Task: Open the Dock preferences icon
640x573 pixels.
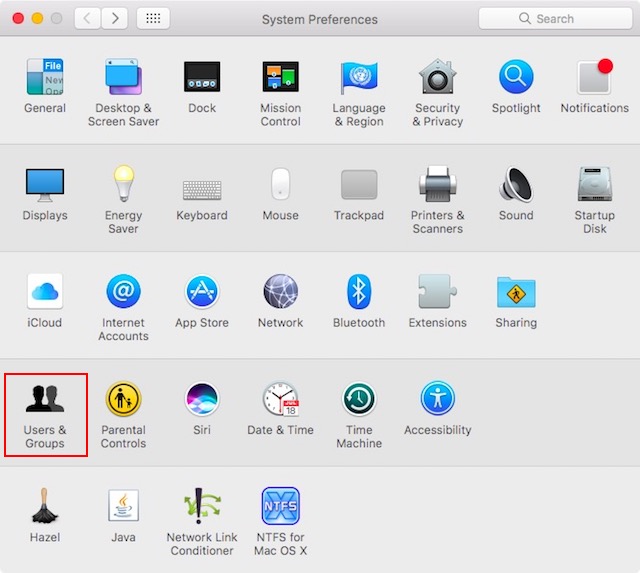Action: pyautogui.click(x=202, y=77)
